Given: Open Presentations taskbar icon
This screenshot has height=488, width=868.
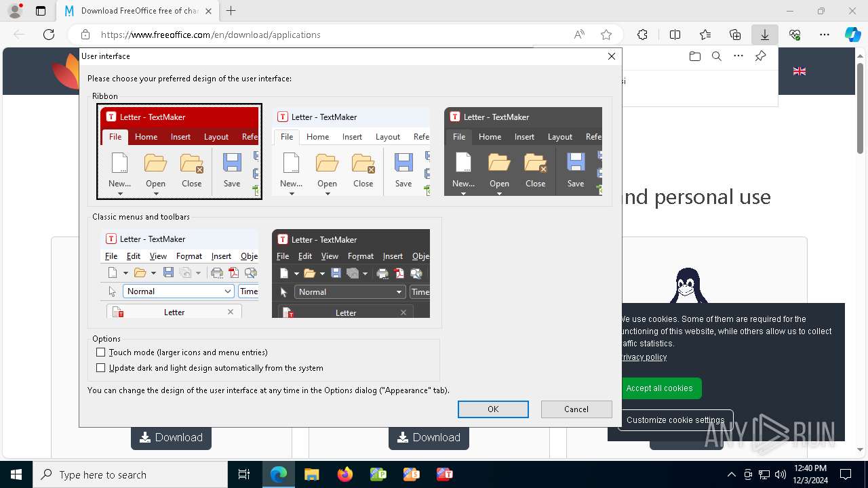Looking at the screenshot, I should point(411,474).
